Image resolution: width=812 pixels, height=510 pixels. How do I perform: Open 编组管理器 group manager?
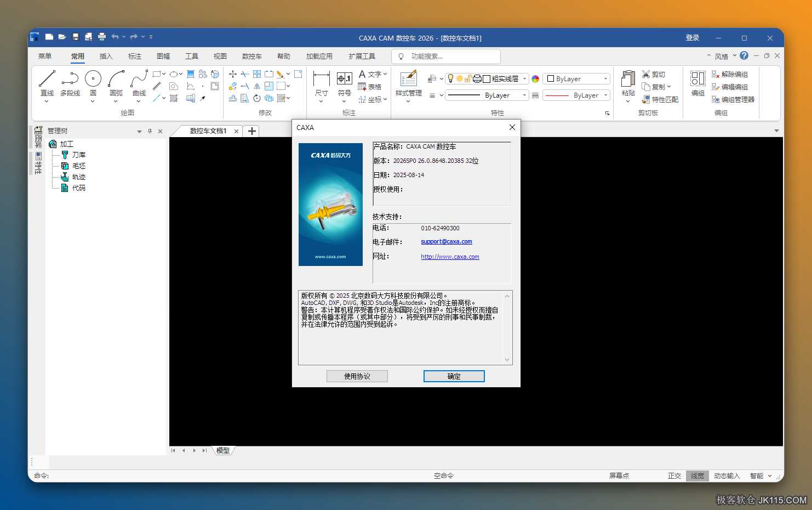tap(733, 99)
